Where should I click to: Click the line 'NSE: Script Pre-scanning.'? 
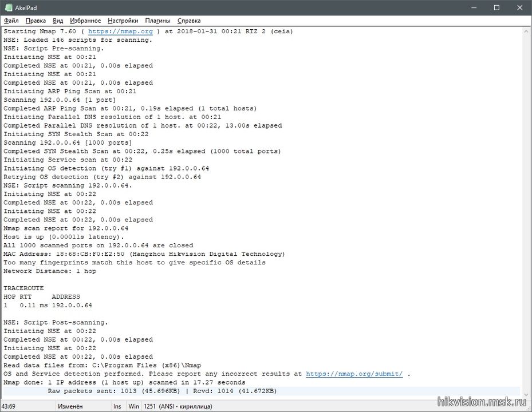54,49
